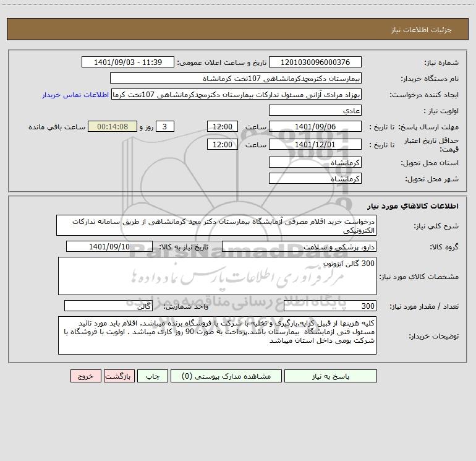Click the quantity field showing 300
The width and height of the screenshot is (476, 461).
330,306
